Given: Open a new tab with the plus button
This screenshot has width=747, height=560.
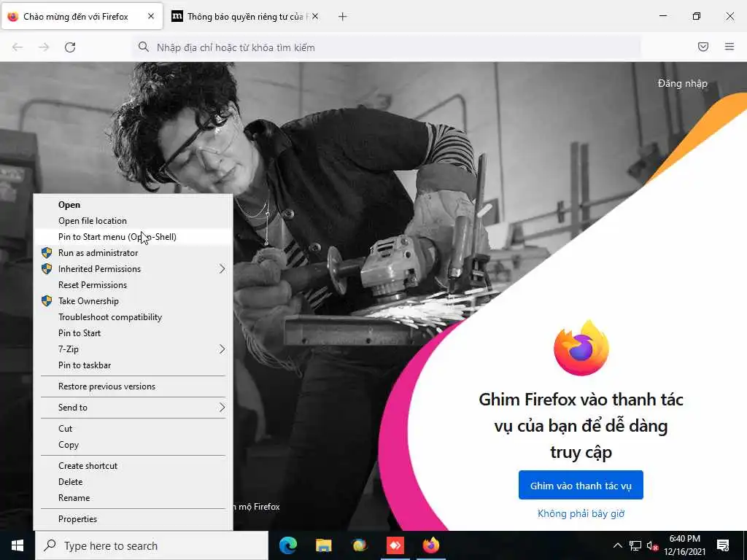Looking at the screenshot, I should click(x=342, y=17).
